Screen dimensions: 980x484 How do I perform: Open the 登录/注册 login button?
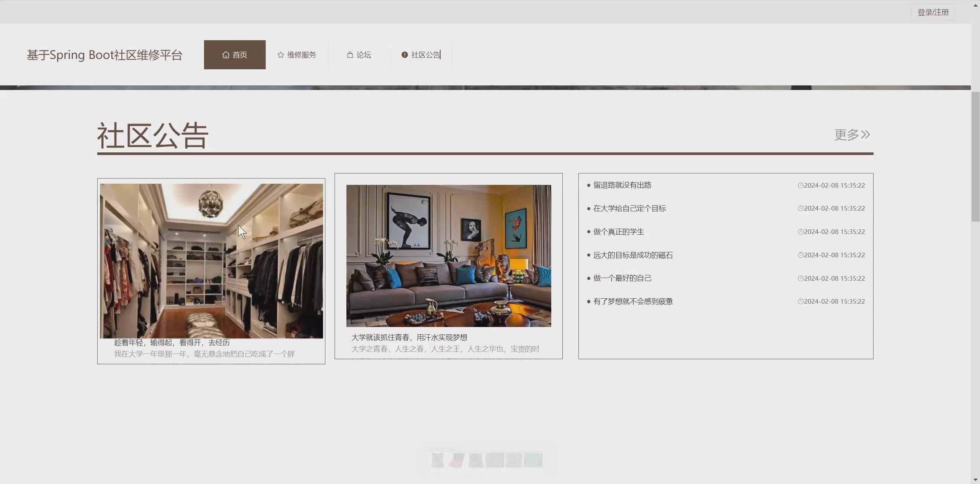click(933, 12)
